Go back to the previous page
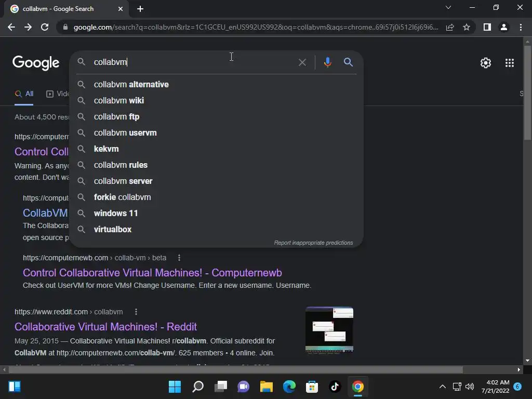Image resolution: width=532 pixels, height=399 pixels. [11, 27]
